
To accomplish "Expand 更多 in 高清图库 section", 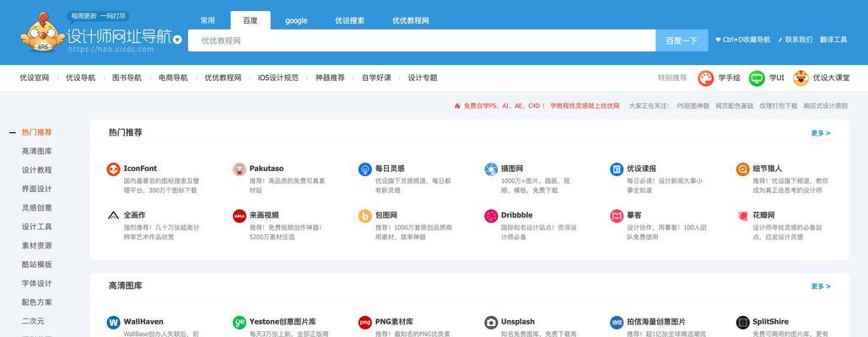I will click(821, 286).
